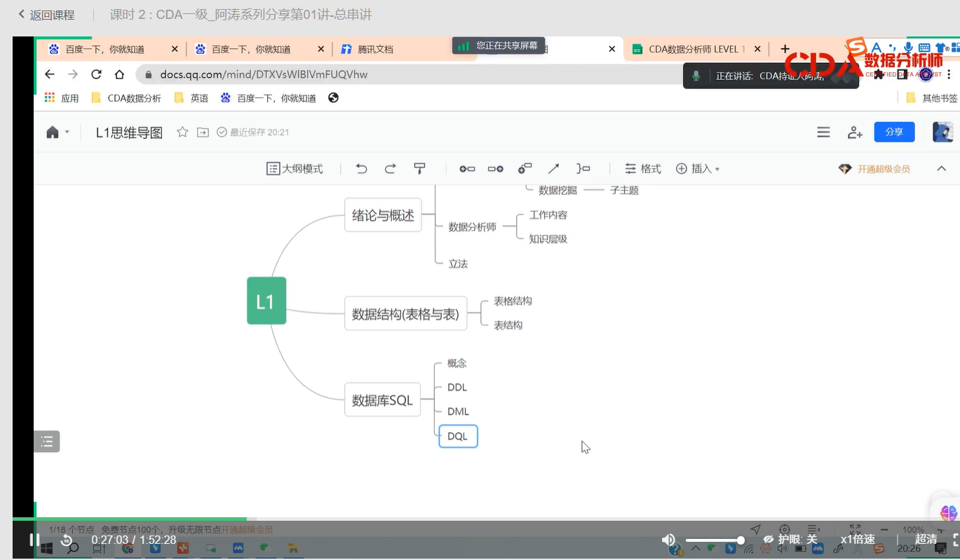
Task: Open the add collaborator icon
Action: [855, 132]
